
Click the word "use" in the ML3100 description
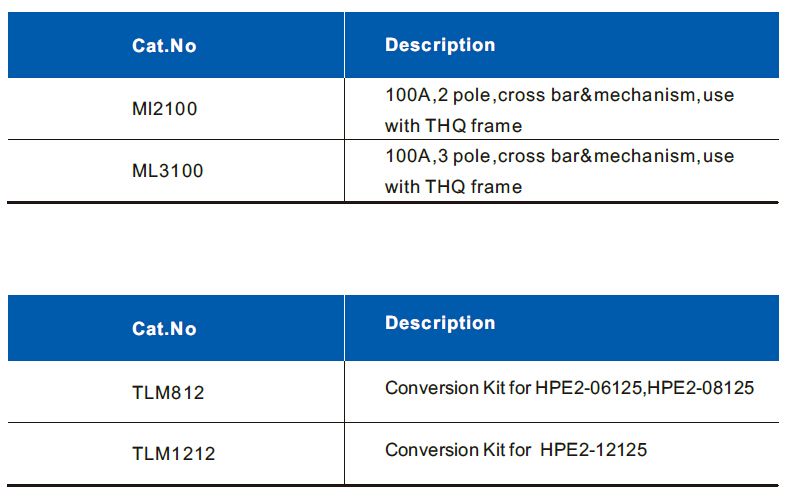[x=718, y=157]
